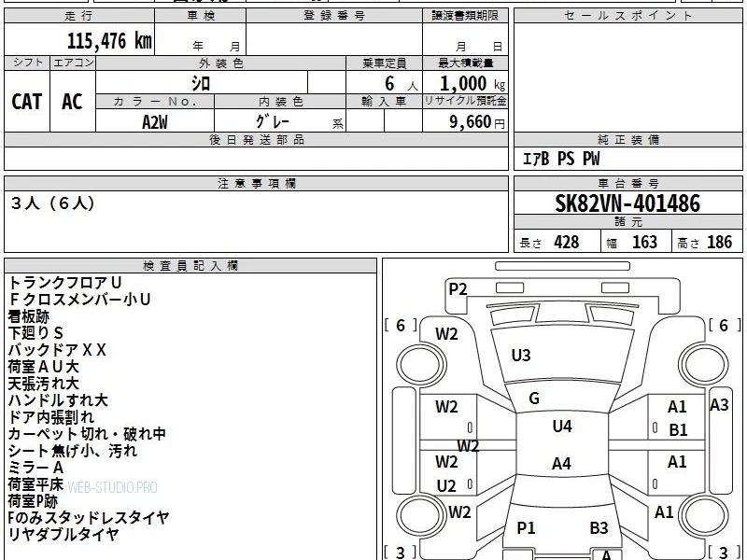Screen dimensions: 747x560
Task: Click the note ハンドルすれ大
Action: [58, 400]
